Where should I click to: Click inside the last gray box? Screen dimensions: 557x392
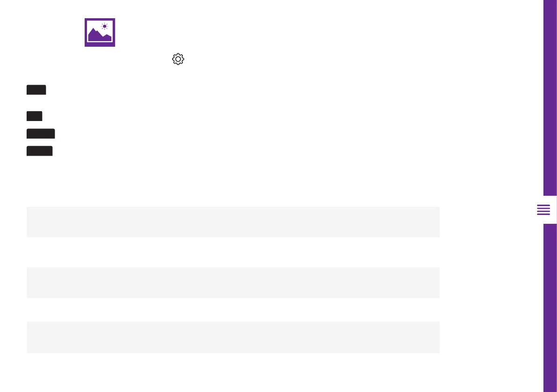point(233,337)
